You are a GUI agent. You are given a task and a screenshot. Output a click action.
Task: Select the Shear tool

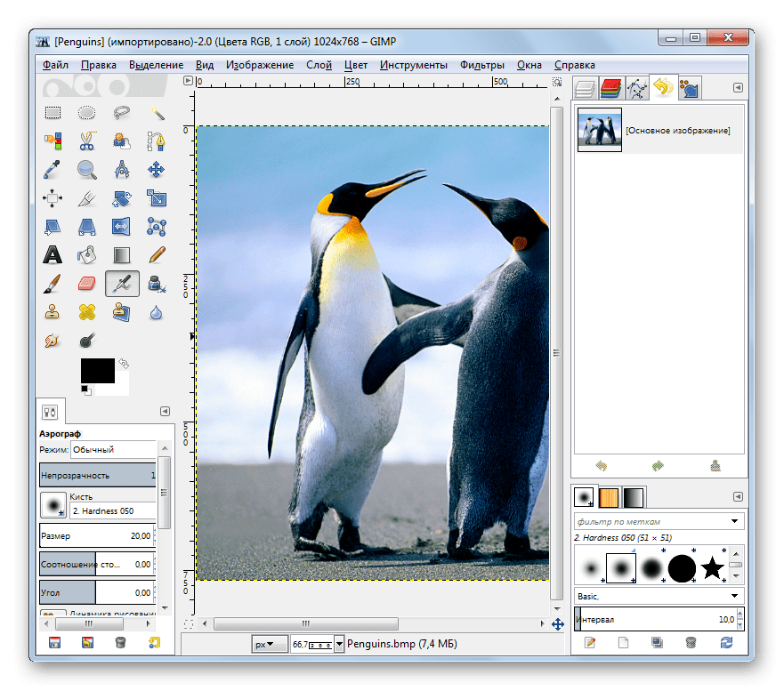point(53,227)
